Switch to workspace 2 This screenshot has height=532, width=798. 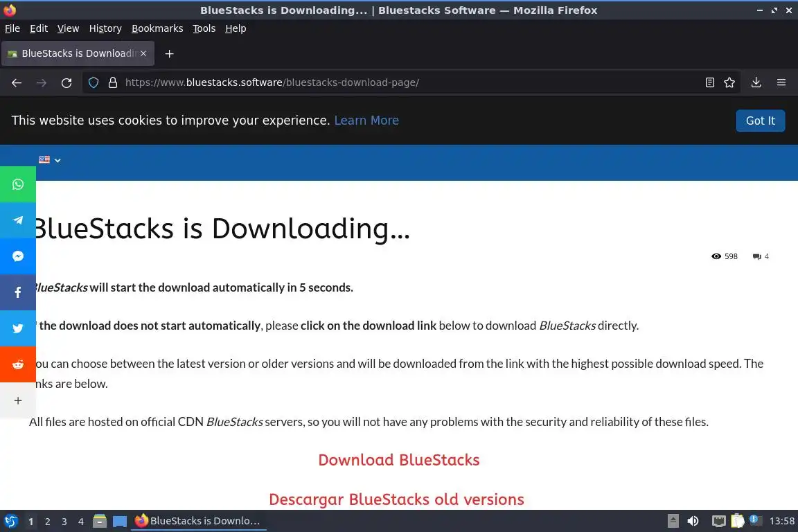(x=47, y=522)
